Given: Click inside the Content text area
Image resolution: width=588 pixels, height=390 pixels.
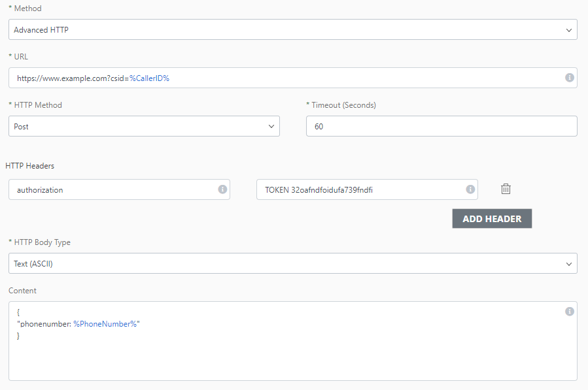Looking at the screenshot, I should (292, 356).
